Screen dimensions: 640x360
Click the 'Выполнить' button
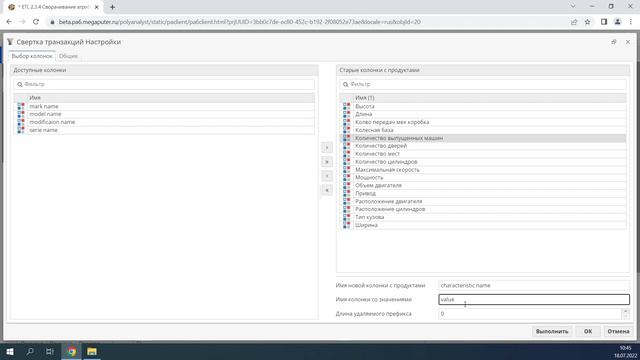click(552, 331)
